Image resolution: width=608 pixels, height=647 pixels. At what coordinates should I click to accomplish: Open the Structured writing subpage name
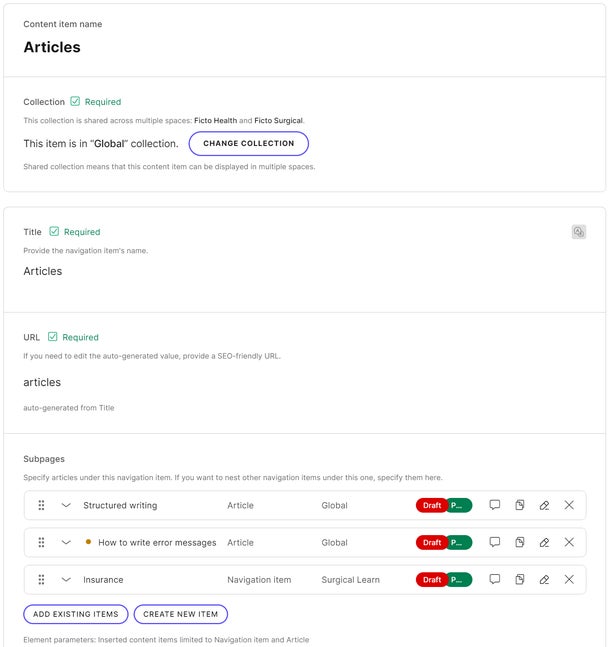[120, 505]
